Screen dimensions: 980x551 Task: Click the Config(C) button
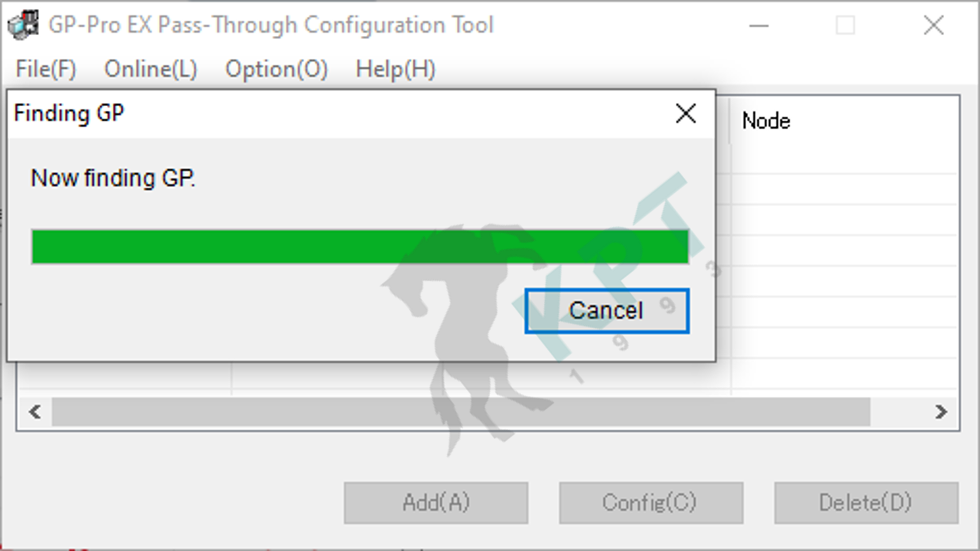coord(651,503)
